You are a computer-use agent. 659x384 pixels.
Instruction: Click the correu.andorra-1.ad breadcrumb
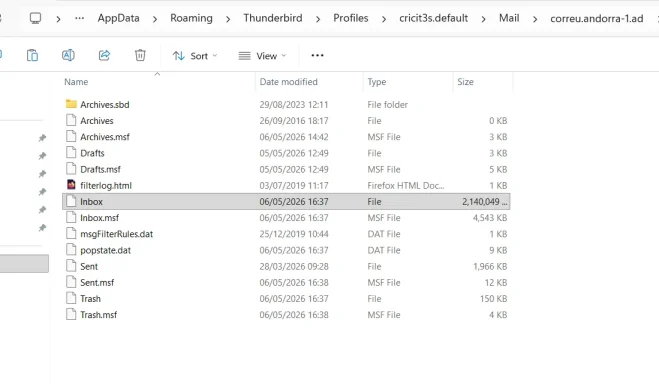tap(597, 18)
